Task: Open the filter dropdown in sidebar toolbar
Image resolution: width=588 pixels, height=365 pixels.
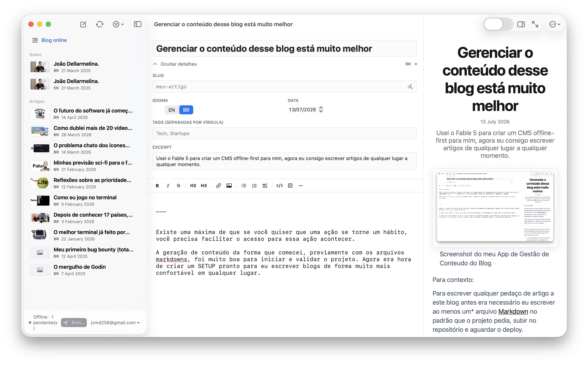Action: click(118, 24)
